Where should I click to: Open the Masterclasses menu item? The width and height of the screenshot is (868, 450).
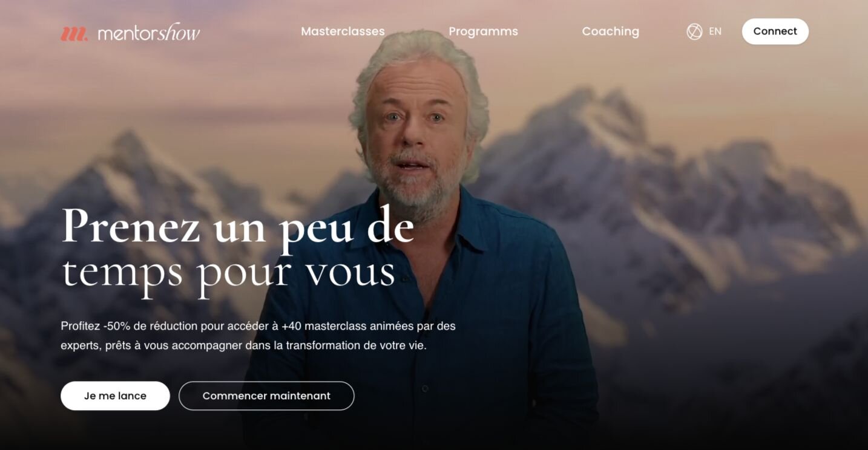click(343, 31)
